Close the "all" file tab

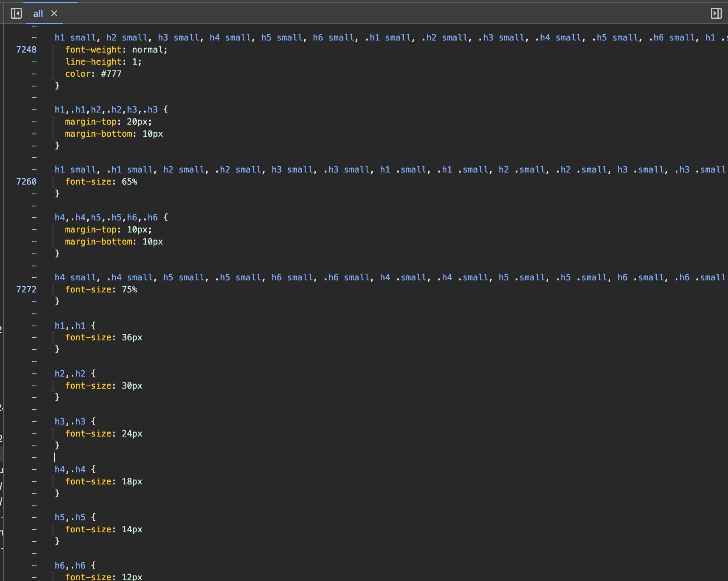click(54, 13)
